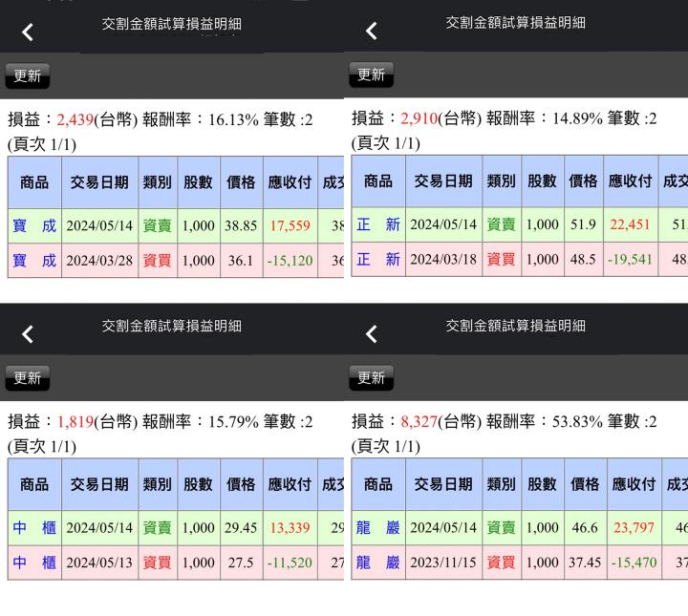Image resolution: width=688 pixels, height=616 pixels.
Task: Click amount -11,520 in 中櫃 table
Action: [290, 563]
